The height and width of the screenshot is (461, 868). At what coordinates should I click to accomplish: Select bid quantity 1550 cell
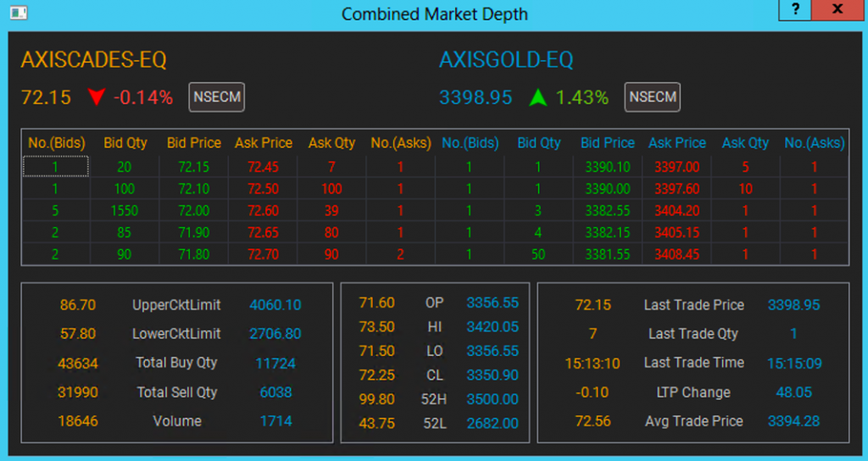click(x=124, y=210)
